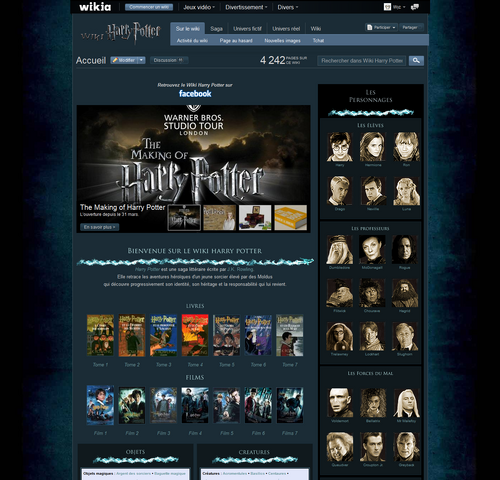Click En savoir plus button

tap(99, 227)
